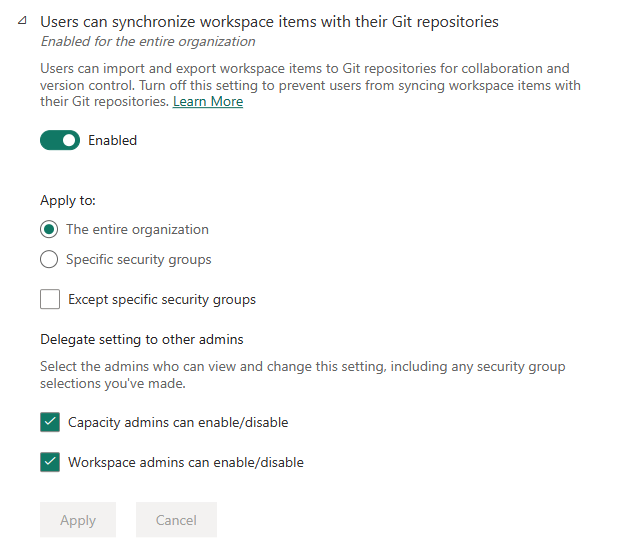The height and width of the screenshot is (547, 631).
Task: Select The entire organization radio button
Action: click(x=50, y=229)
